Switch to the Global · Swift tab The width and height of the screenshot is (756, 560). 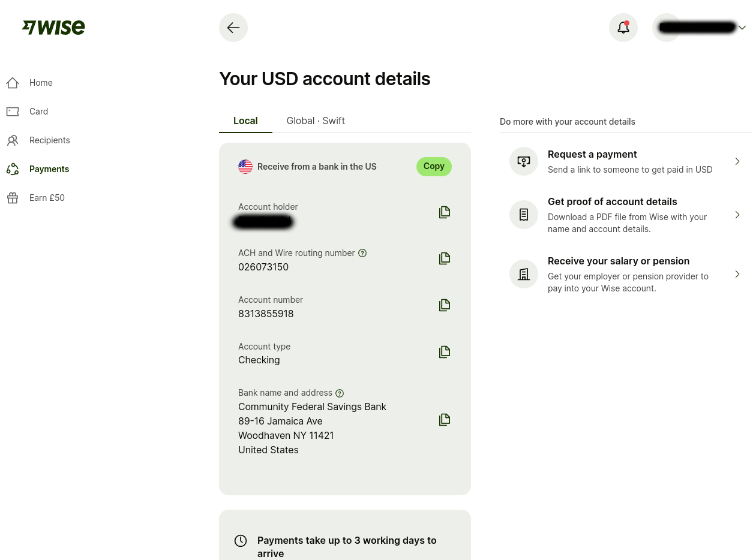point(316,121)
